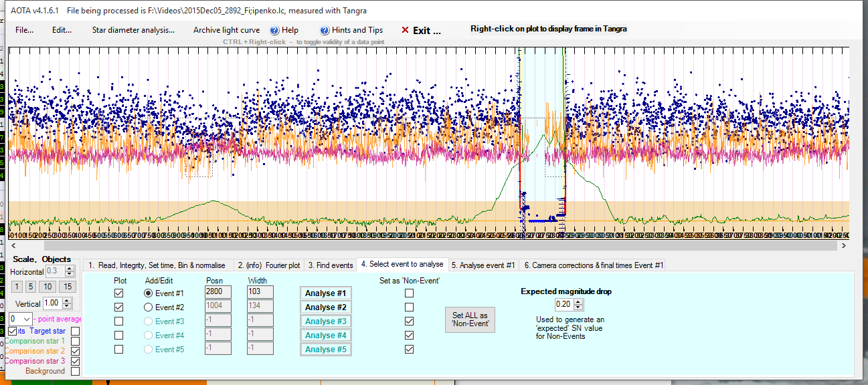Open the Analyse event #1 tab

point(483,265)
